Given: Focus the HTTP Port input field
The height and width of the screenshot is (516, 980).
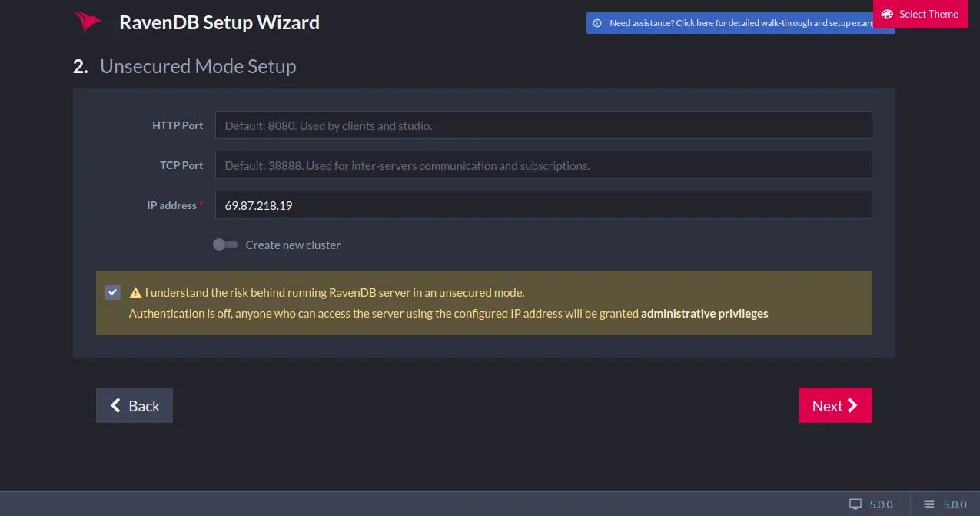Looking at the screenshot, I should point(543,125).
